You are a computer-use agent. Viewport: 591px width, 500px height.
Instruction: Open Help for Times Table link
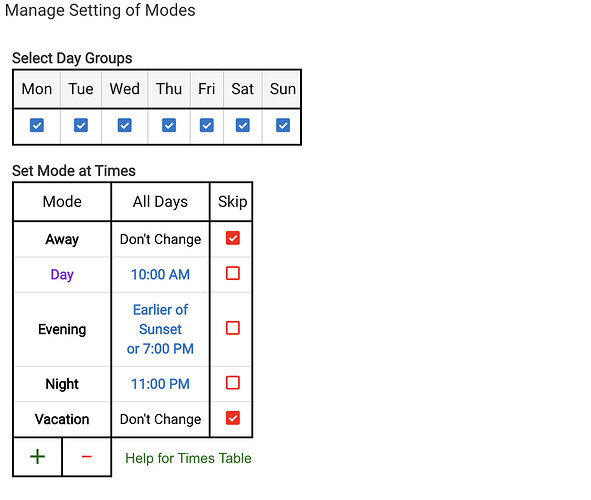coord(188,458)
